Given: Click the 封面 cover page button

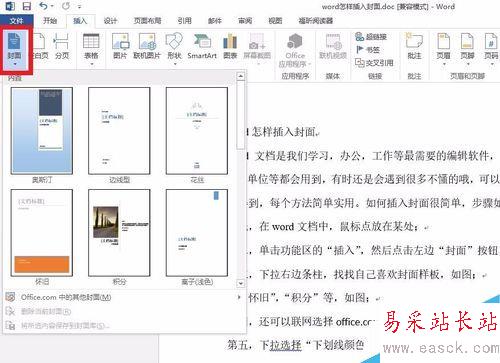Looking at the screenshot, I should [14, 49].
